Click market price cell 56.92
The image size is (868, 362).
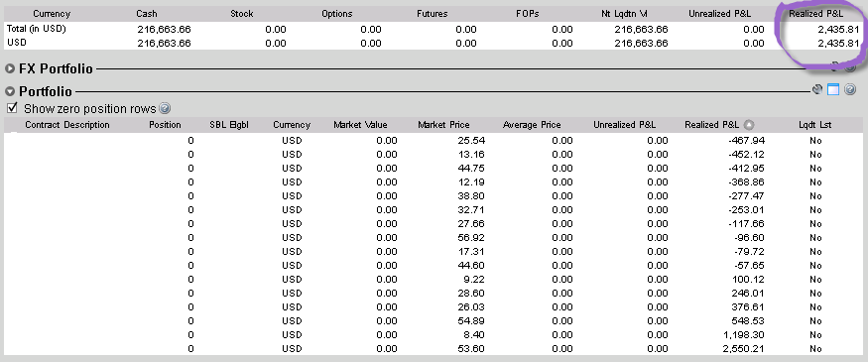coord(471,237)
